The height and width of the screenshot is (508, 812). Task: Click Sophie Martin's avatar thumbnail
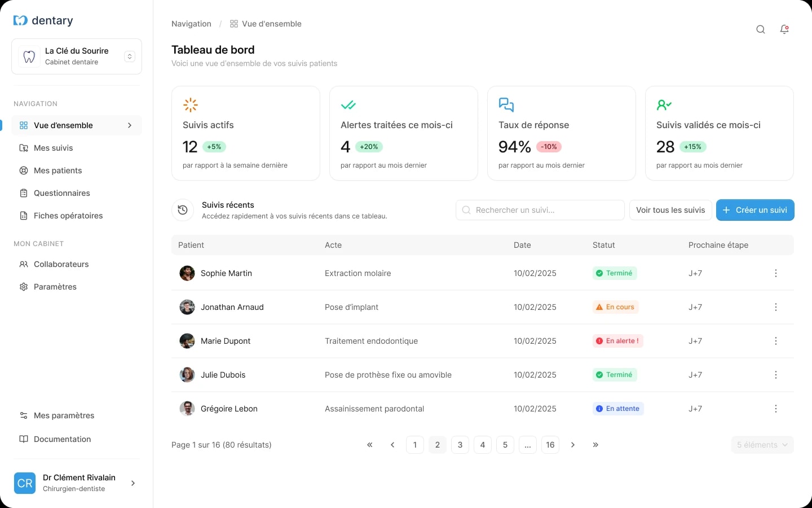187,273
